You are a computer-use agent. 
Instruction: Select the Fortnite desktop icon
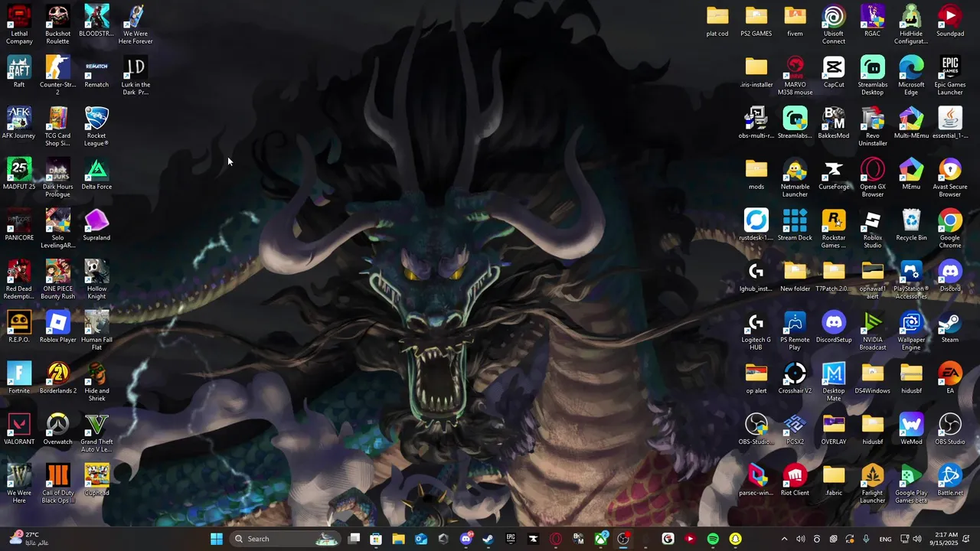pos(19,379)
